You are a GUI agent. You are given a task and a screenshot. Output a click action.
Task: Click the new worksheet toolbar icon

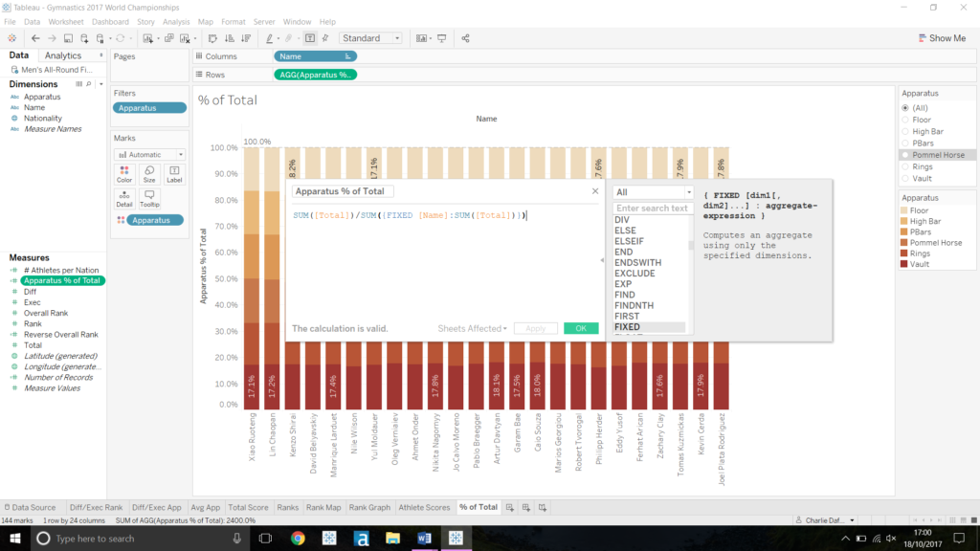tap(148, 38)
